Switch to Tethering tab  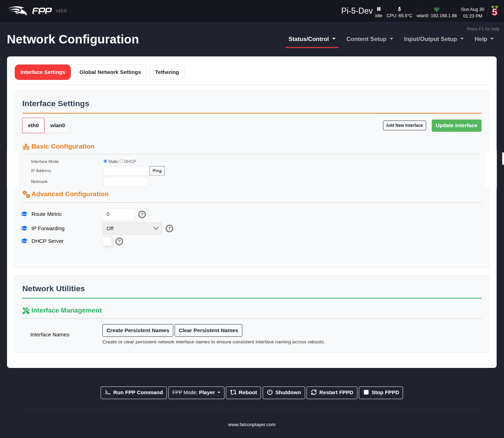167,72
